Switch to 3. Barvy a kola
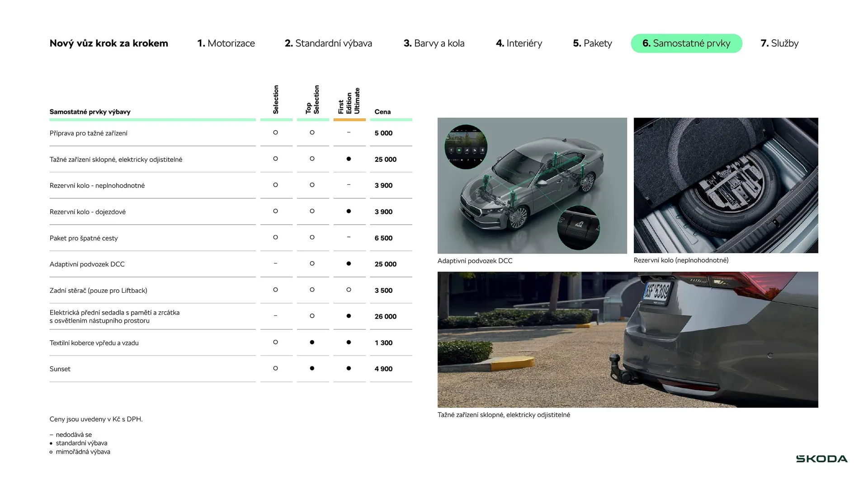This screenshot has height=488, width=868. (434, 43)
